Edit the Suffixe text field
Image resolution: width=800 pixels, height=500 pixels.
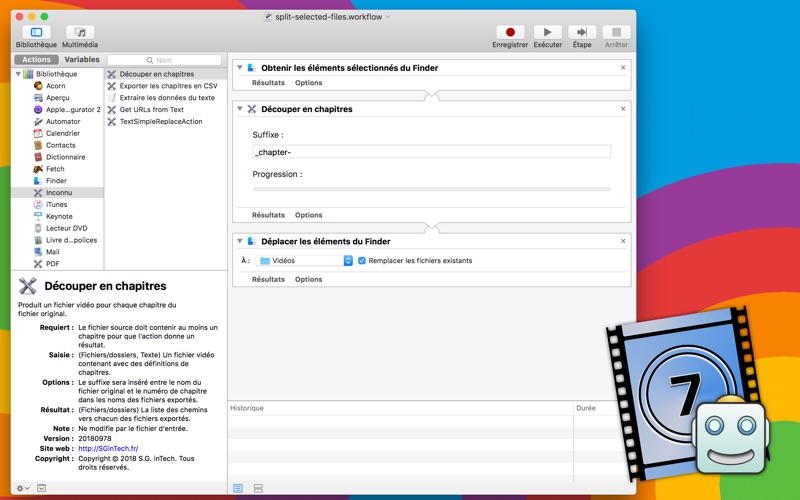432,152
